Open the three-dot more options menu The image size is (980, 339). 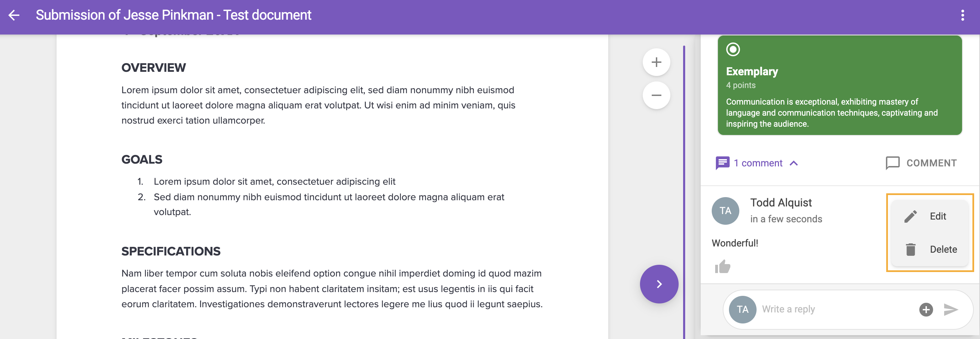point(962,15)
